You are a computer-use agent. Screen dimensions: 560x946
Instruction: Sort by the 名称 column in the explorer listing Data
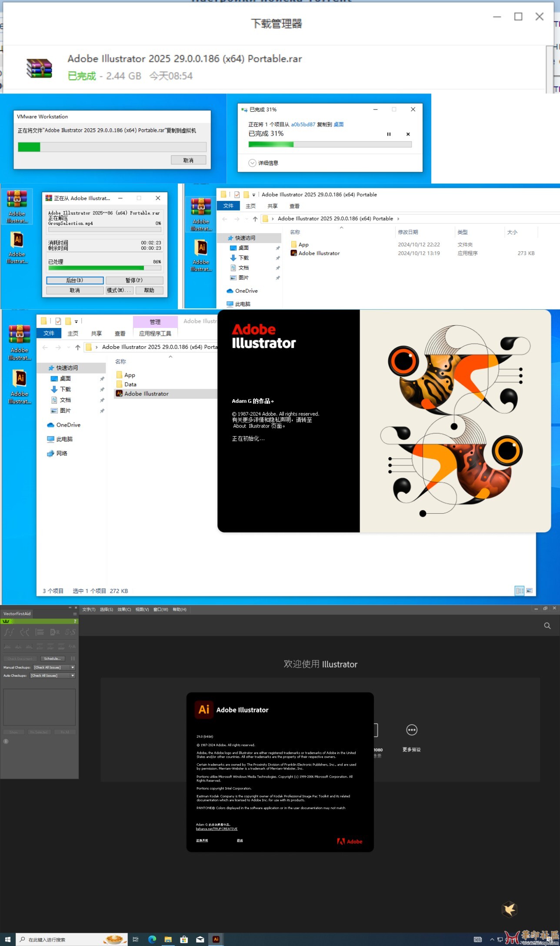coord(120,362)
